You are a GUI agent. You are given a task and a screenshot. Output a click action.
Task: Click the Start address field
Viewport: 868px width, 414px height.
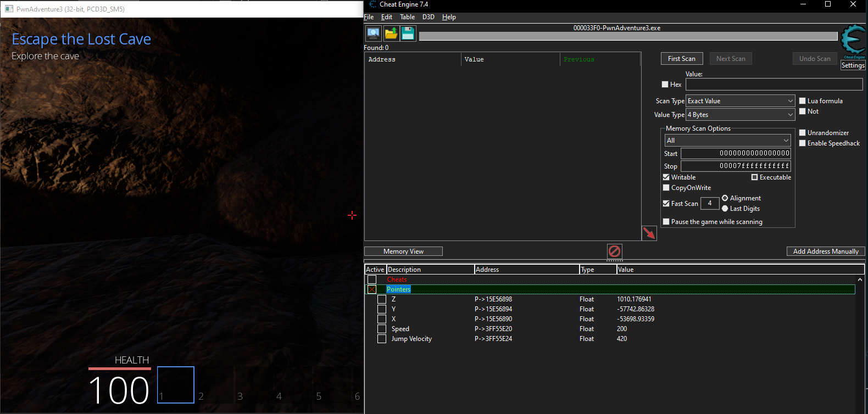pos(736,154)
